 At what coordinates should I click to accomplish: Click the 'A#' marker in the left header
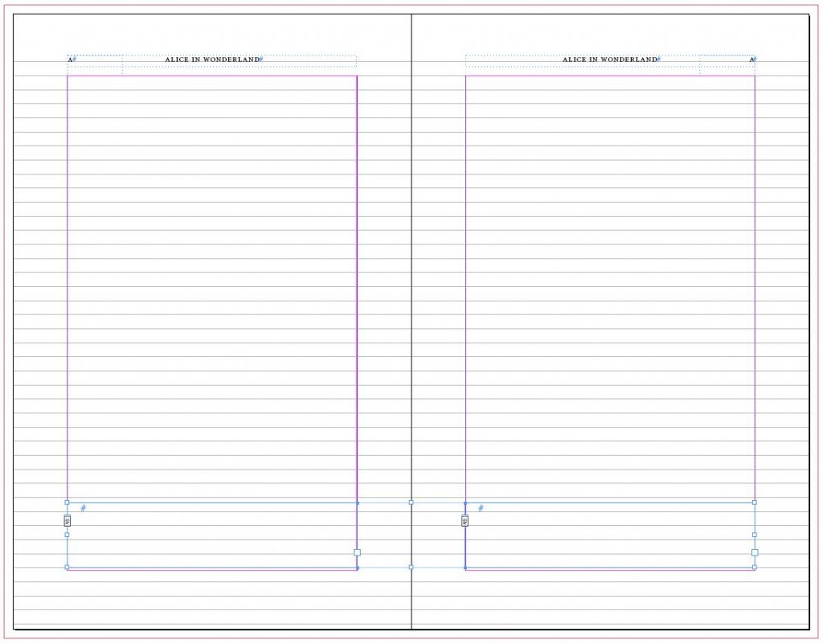click(70, 58)
